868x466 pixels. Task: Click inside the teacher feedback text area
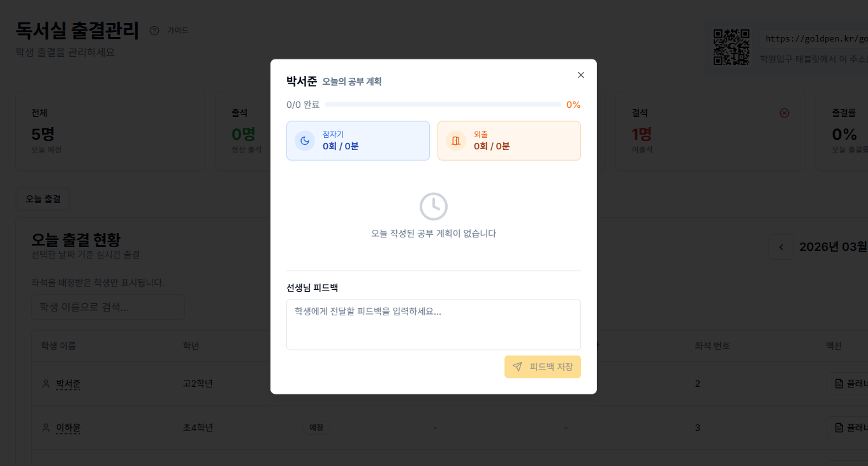434,324
